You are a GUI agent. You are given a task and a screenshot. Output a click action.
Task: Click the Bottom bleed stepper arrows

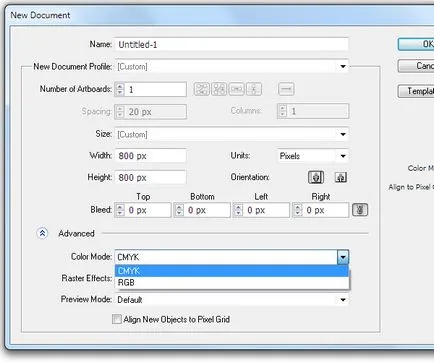[179, 210]
